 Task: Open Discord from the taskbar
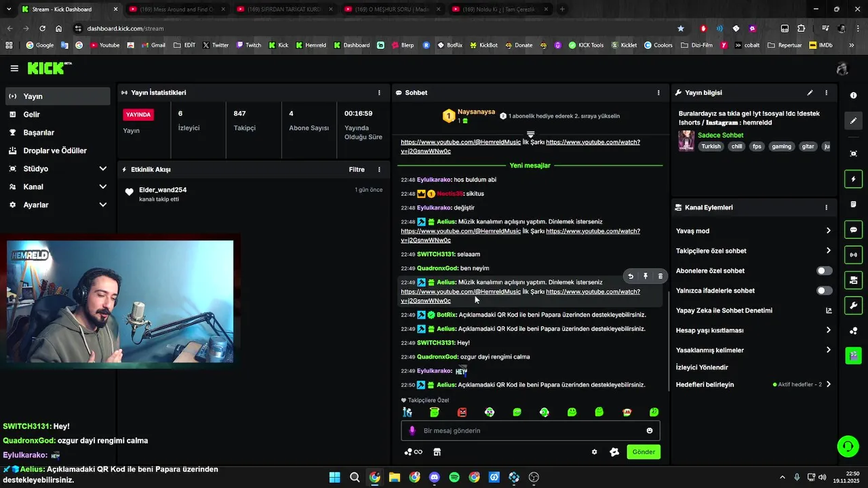pos(435,477)
